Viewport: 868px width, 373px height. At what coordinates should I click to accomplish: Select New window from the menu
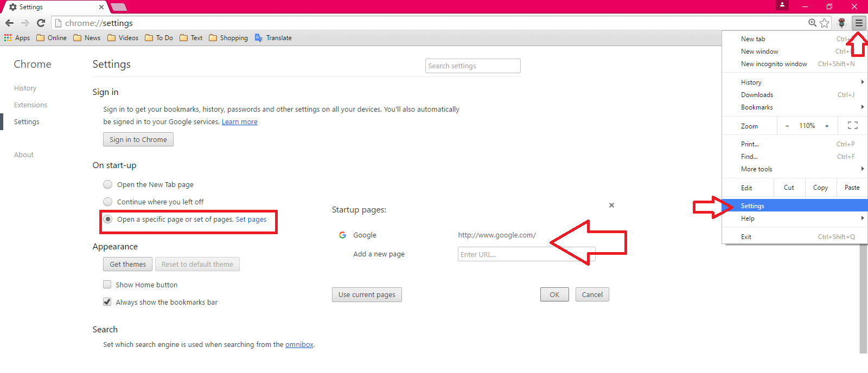click(794, 52)
